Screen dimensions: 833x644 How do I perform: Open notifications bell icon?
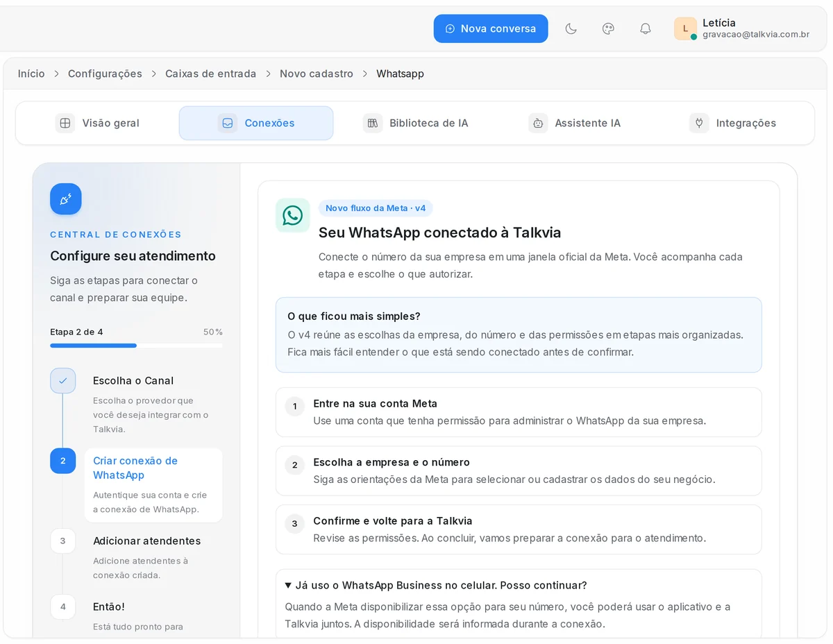(646, 28)
